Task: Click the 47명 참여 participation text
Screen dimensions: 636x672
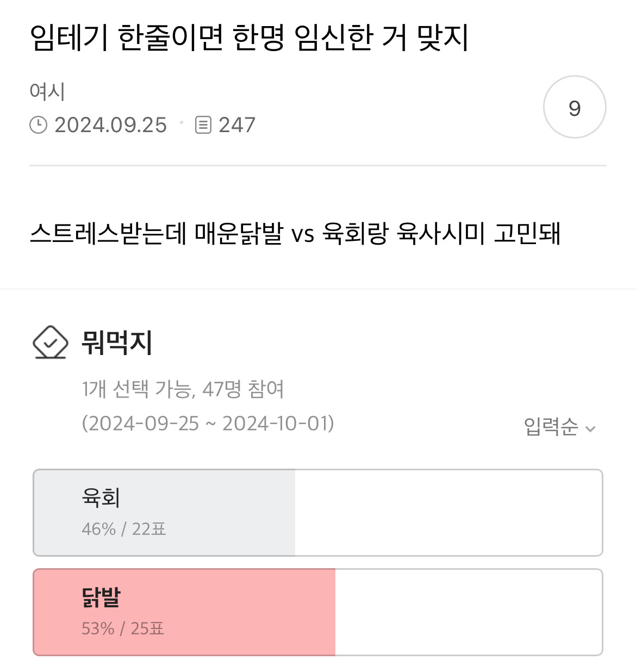Action: [x=243, y=389]
